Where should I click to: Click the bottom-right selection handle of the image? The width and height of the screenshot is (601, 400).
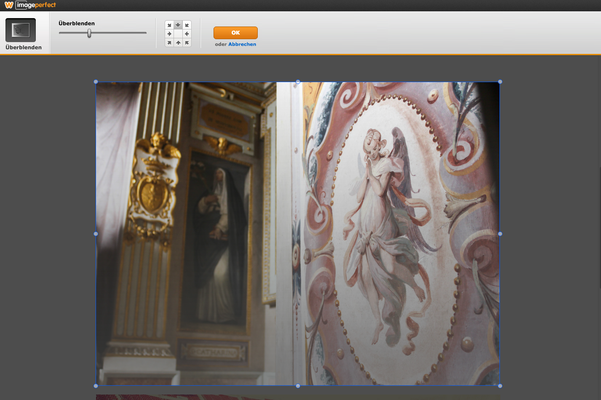pos(500,386)
